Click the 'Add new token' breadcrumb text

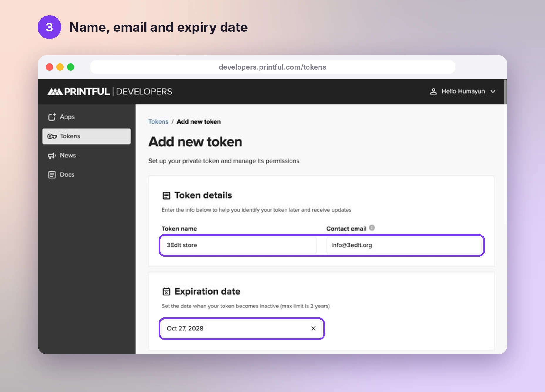tap(199, 121)
